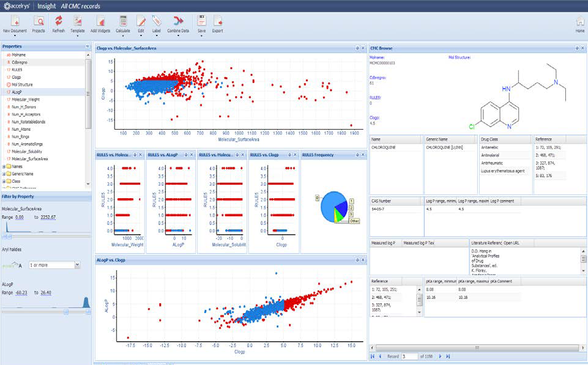Image resolution: width=588 pixels, height=365 pixels.
Task: Click the Properties list vertical scrollbar
Action: click(x=89, y=94)
